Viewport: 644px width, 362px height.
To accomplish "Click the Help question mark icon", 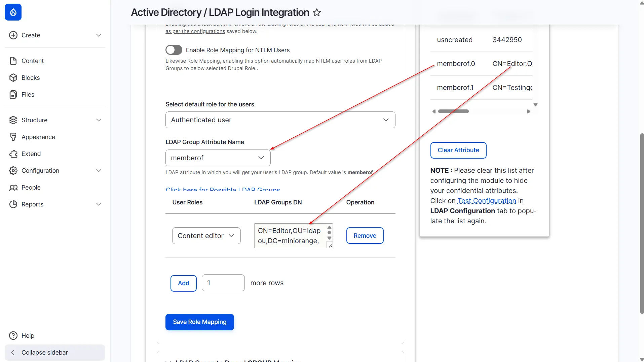I will [13, 336].
